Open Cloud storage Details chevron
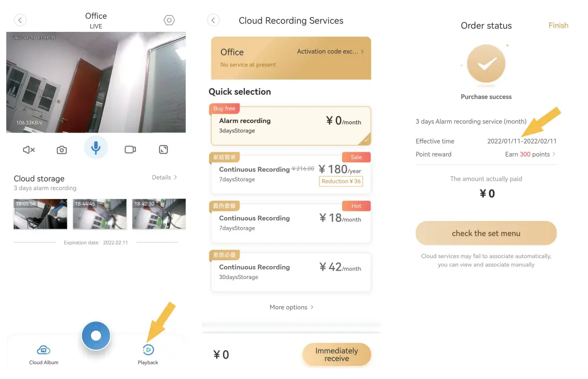 pyautogui.click(x=165, y=177)
